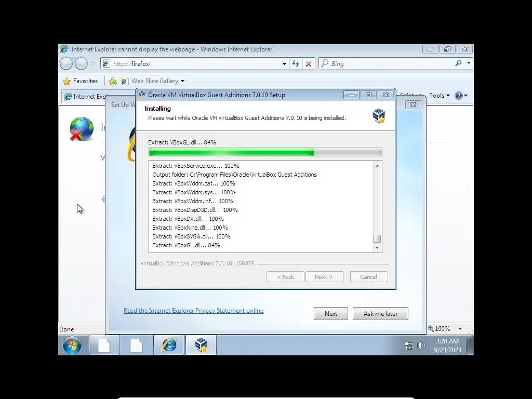Image resolution: width=532 pixels, height=399 pixels.
Task: Select the 'Extract: VBoxWddm.cat... 100%' line
Action: point(194,183)
